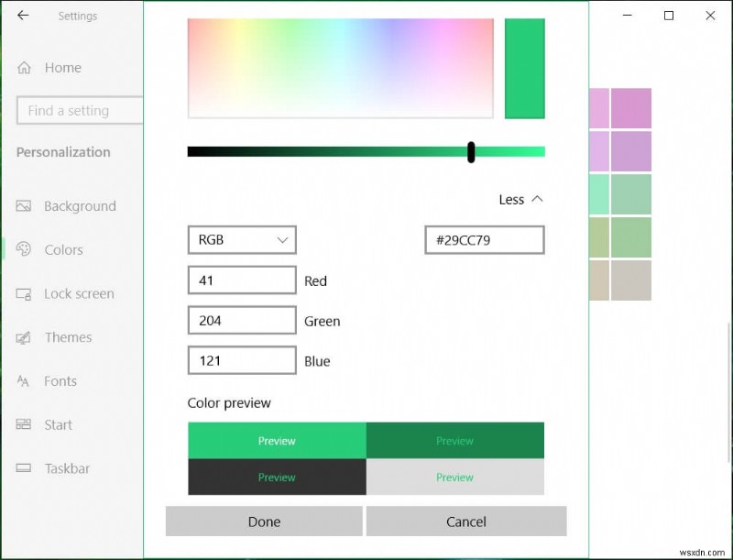This screenshot has width=733, height=560.
Task: Click the Lock screen icon
Action: (x=24, y=294)
